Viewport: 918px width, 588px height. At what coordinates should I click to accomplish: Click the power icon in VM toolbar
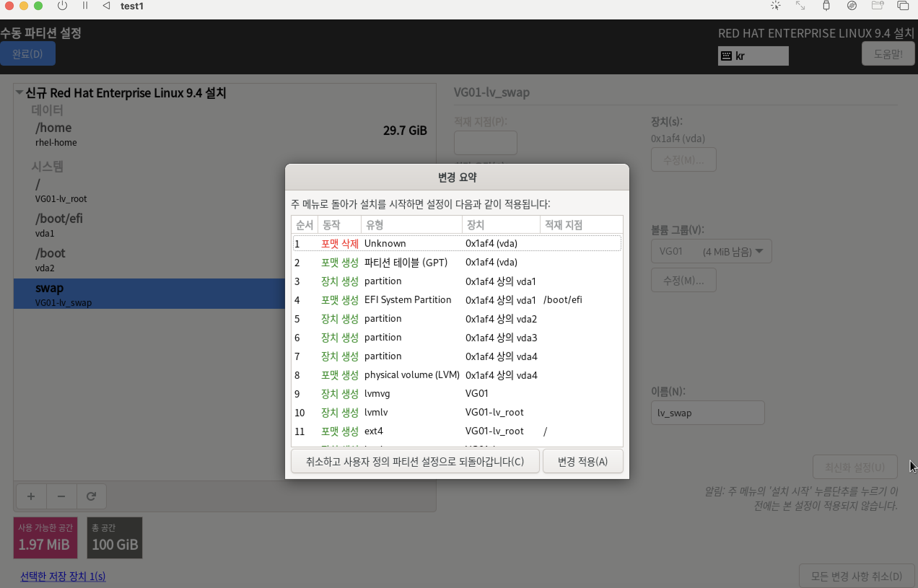62,6
